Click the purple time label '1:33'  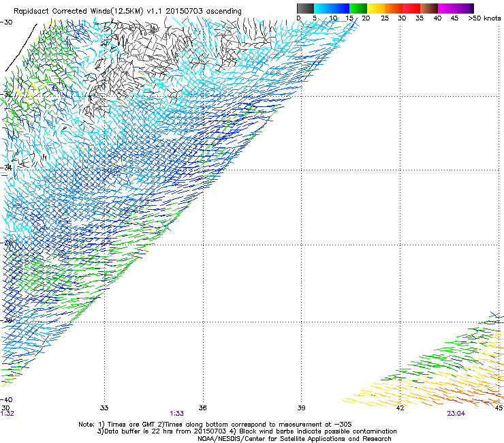[176, 414]
